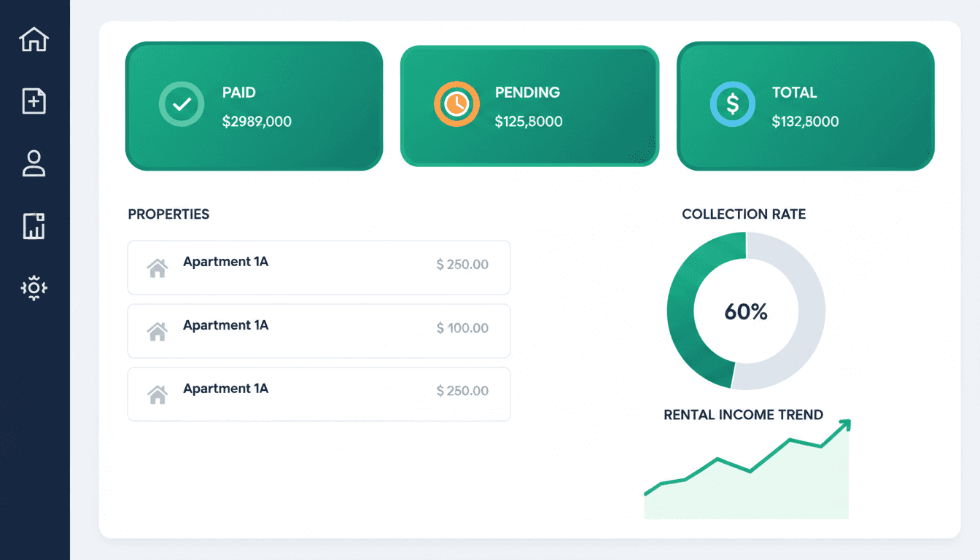Open the first Apartment 1A listing for $250.00
Image resolution: width=980 pixels, height=560 pixels.
(x=319, y=268)
